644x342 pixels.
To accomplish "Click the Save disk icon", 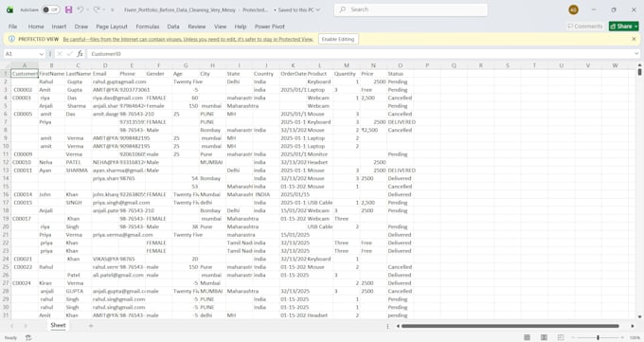I will click(68, 9).
